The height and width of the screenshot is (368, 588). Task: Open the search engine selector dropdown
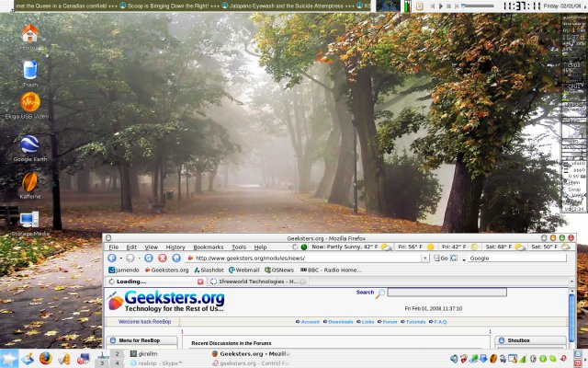tap(464, 259)
